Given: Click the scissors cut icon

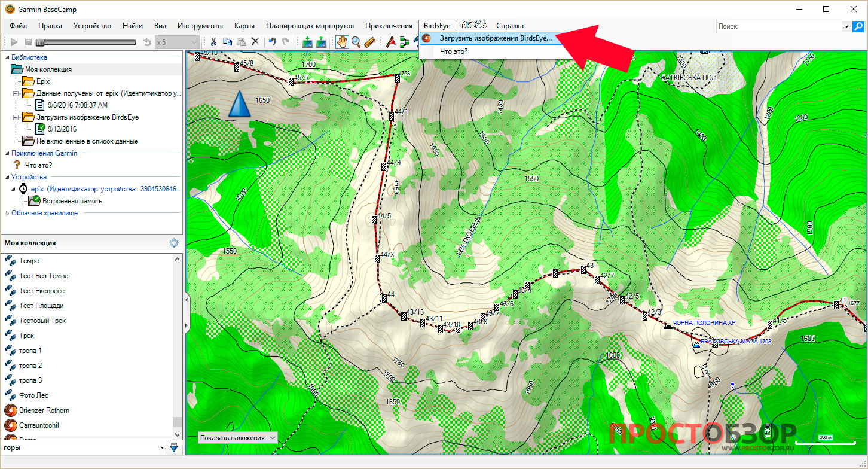Looking at the screenshot, I should [213, 42].
